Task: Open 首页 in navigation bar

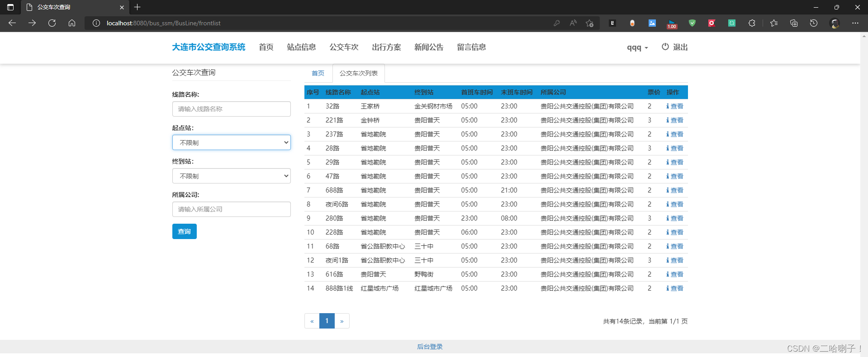Action: [266, 47]
